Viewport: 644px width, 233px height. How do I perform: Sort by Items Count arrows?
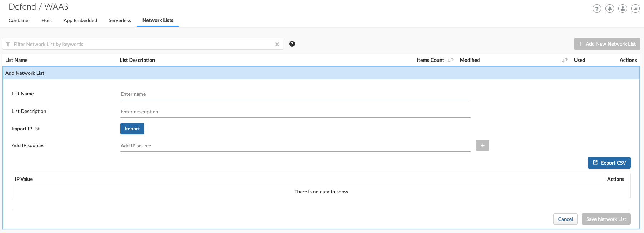pyautogui.click(x=451, y=60)
